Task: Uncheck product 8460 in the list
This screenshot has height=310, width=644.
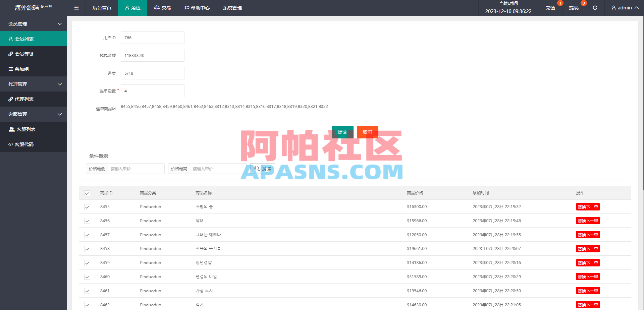Action: [x=87, y=277]
